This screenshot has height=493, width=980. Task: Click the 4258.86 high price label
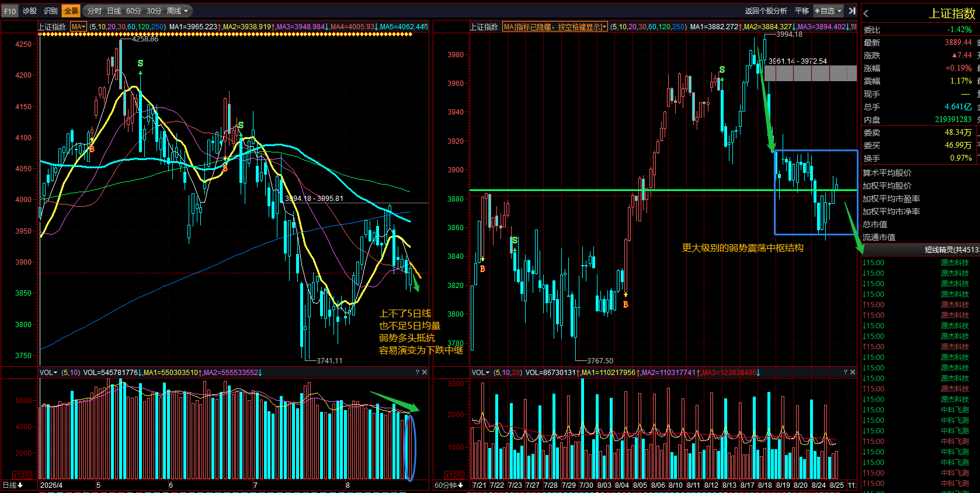145,39
